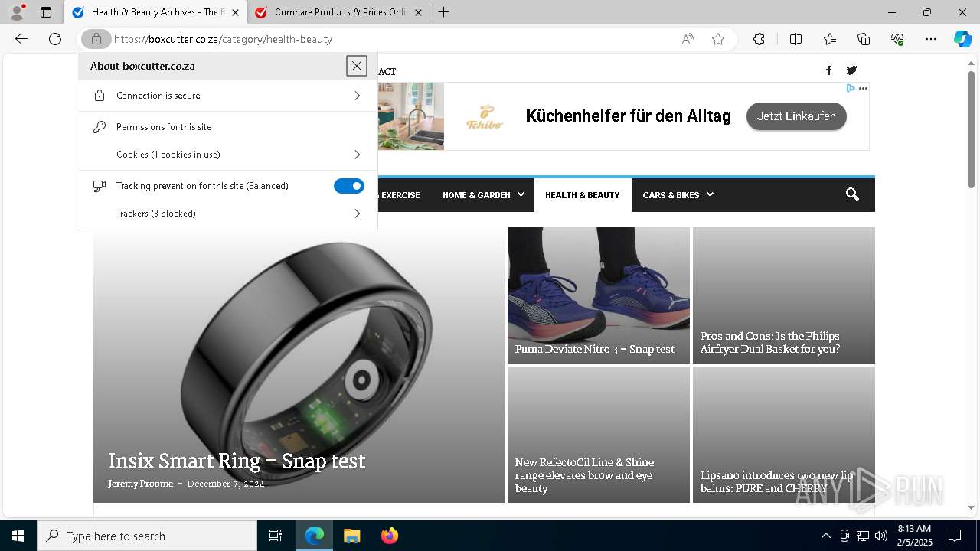Open the Lipsano lip balms article
This screenshot has width=980, height=551.
[x=776, y=482]
